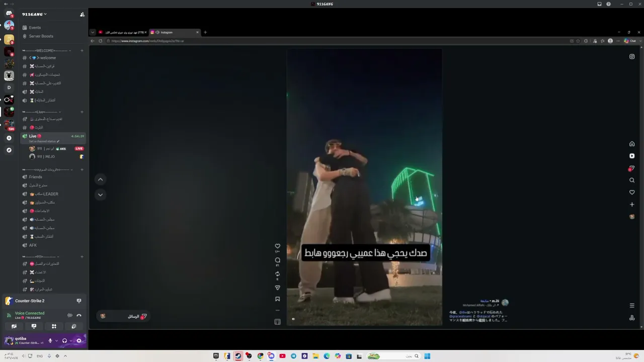Open reel more options ellipsis

point(277,310)
